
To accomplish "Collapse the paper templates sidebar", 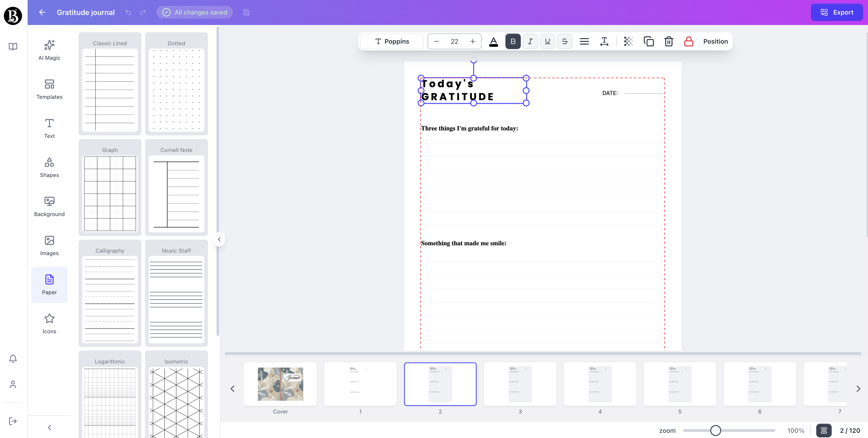I will (219, 239).
